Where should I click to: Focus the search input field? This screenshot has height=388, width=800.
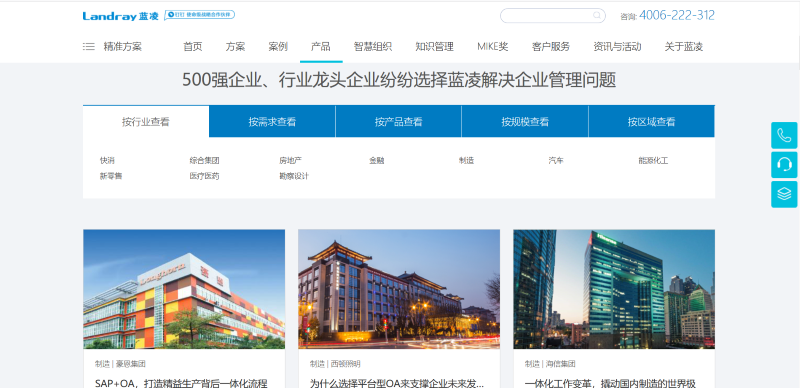point(546,15)
